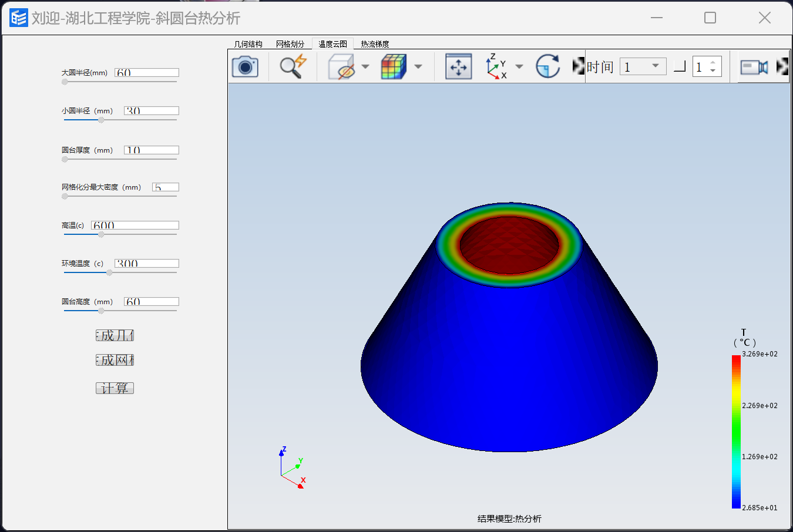Click the XYZ coordinate triad in the viewport
Screen dimensions: 793x532
click(x=293, y=467)
